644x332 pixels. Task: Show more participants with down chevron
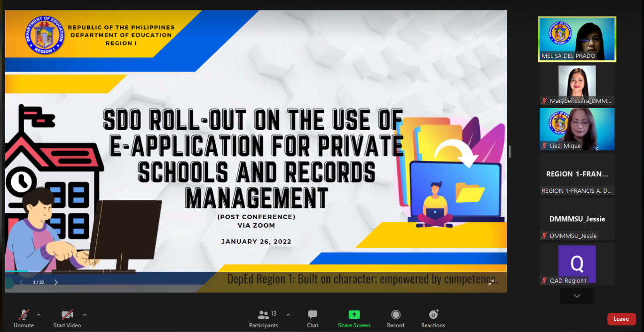(x=577, y=296)
